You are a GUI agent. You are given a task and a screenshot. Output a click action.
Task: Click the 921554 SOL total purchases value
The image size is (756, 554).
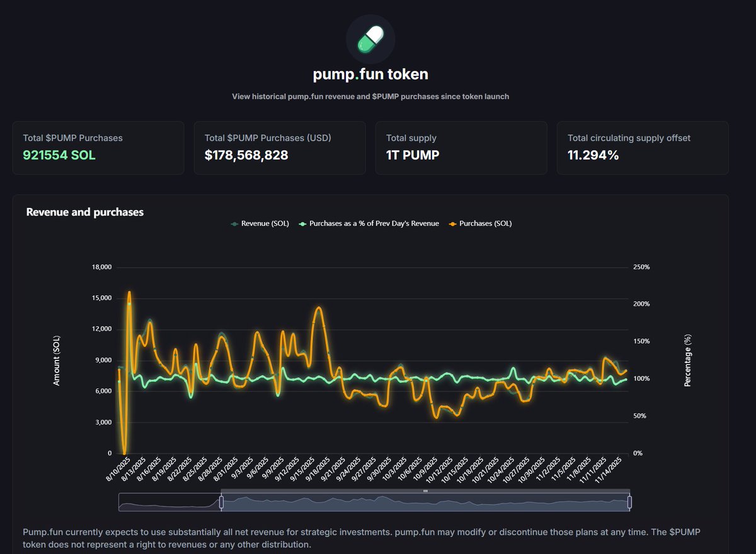tap(59, 154)
